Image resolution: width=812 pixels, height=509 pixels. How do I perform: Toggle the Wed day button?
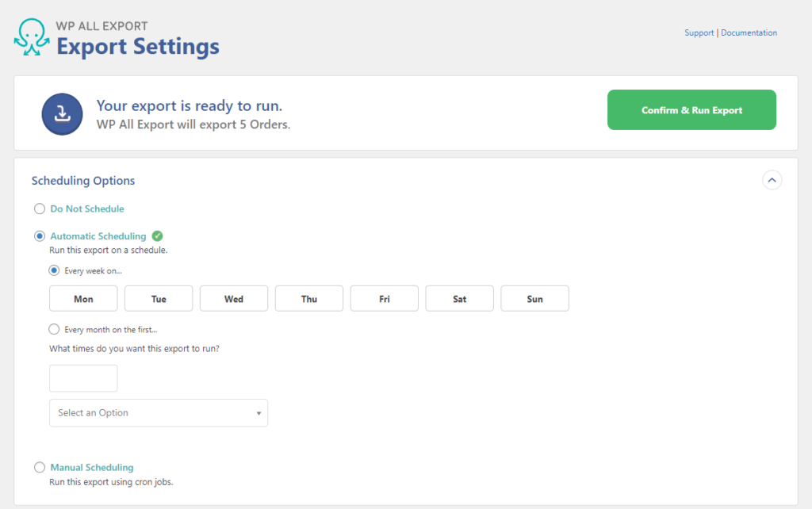tap(234, 298)
